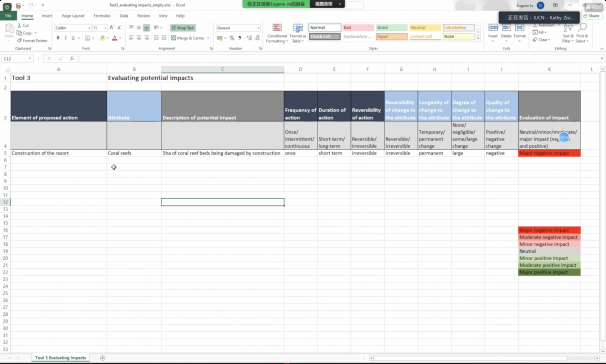The image size is (606, 364).
Task: Decrease font size with the smaller A icon
Action: [119, 27]
